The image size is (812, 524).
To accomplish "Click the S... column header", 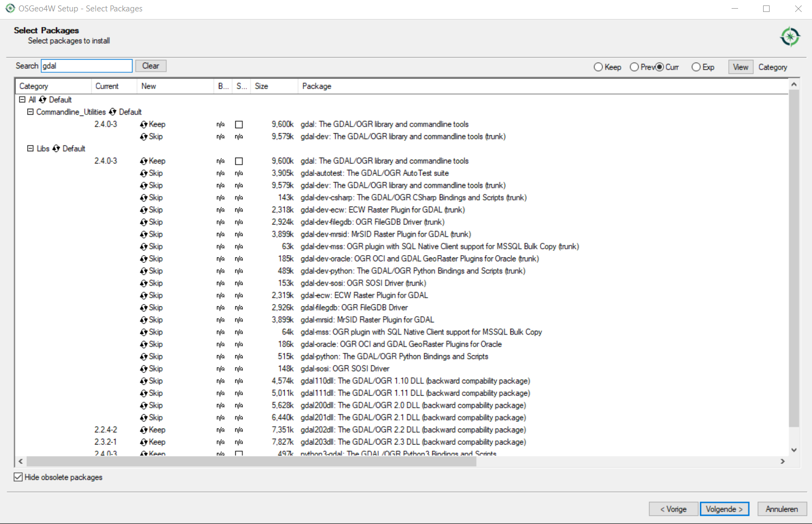I will pos(242,86).
